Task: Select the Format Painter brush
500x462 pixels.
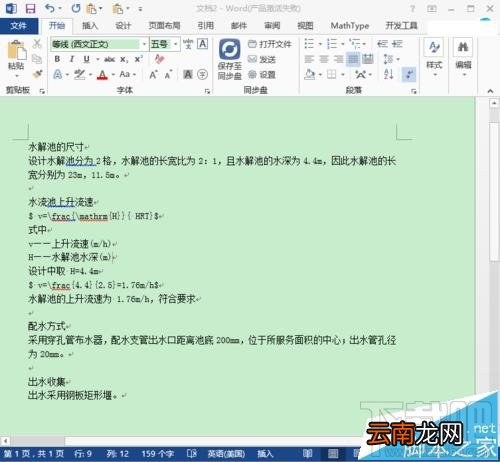Action: point(37,74)
